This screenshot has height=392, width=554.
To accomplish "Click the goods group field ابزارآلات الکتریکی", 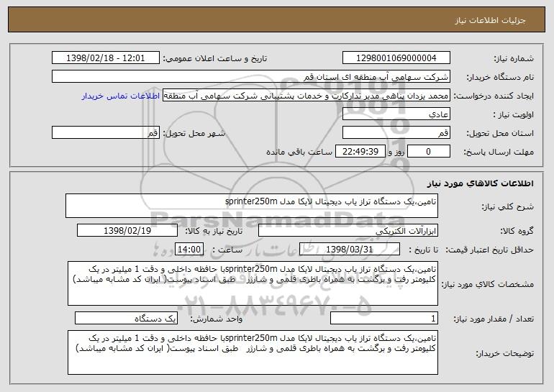I will click(x=348, y=231).
